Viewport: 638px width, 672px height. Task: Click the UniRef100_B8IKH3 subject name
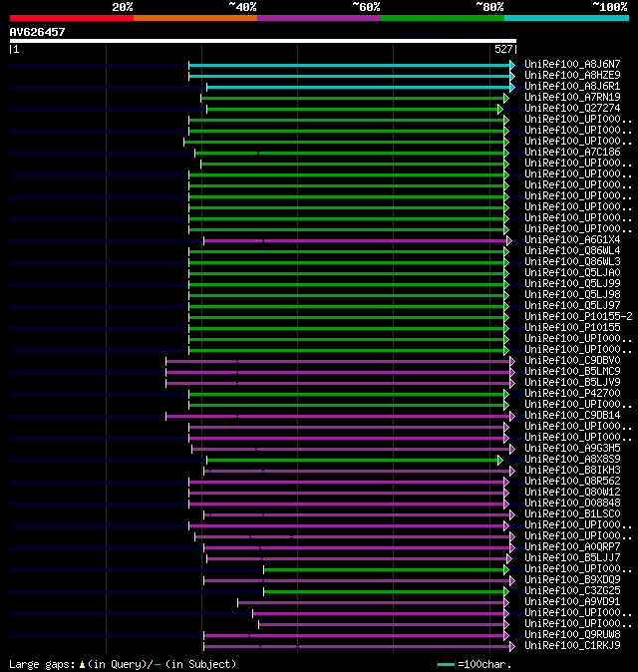click(x=572, y=471)
